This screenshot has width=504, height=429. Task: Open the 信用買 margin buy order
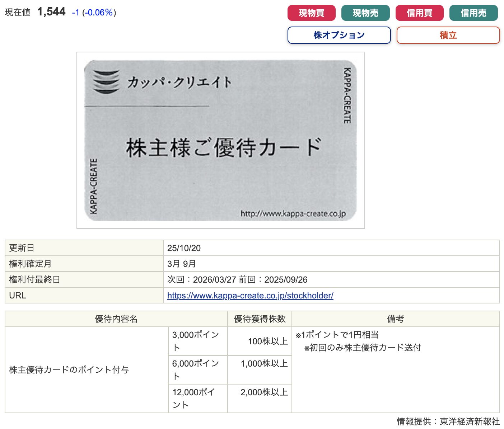pos(419,13)
